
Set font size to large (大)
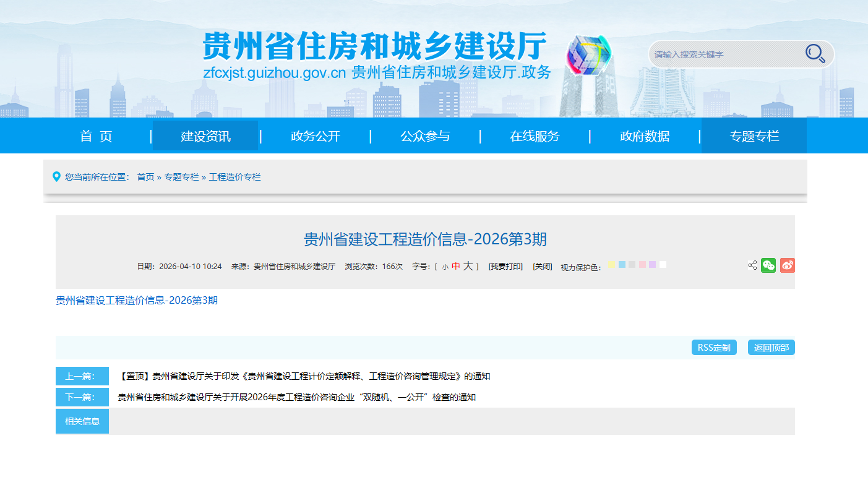coord(468,266)
